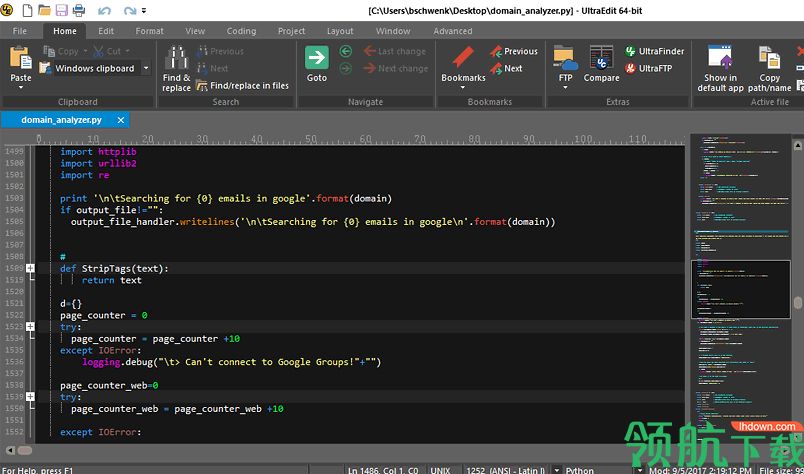Click the vertical scrollbar thumb
804x474 pixels.
coord(798,303)
